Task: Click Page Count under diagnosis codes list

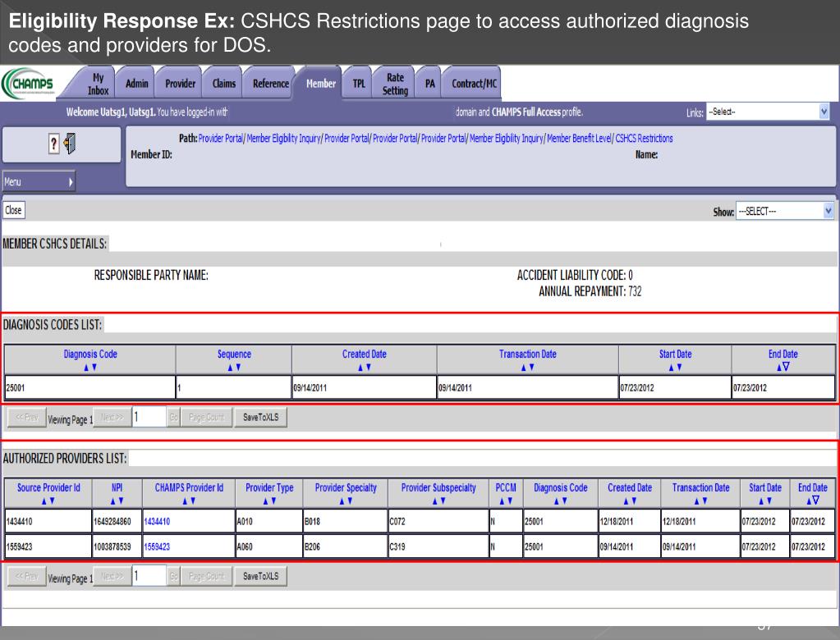Action: click(x=206, y=418)
